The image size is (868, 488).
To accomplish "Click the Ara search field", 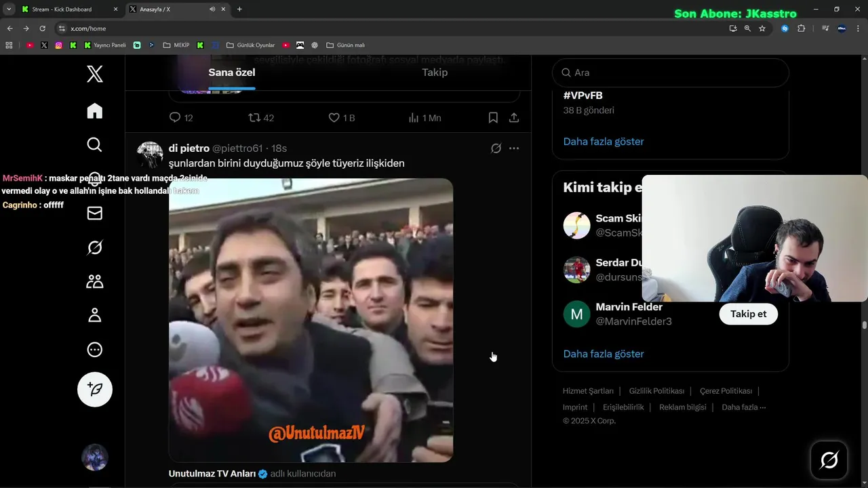I will (x=671, y=73).
